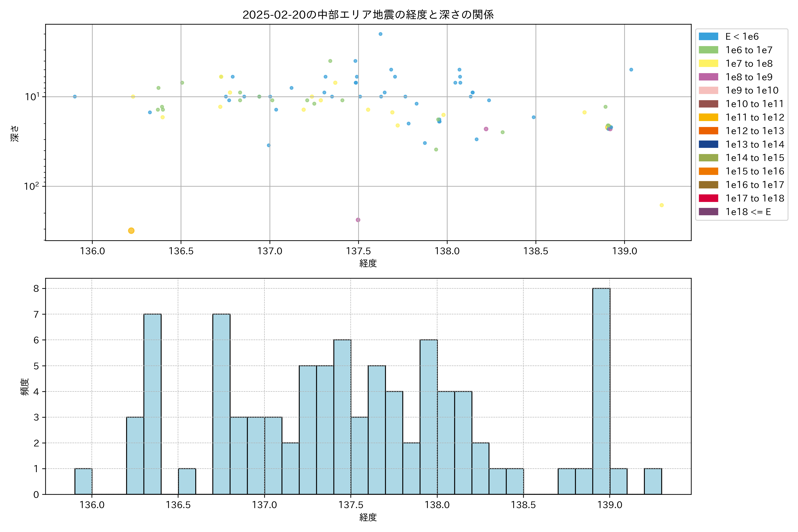Click the yellow scatter point at far right
The image size is (798, 532).
point(661,205)
